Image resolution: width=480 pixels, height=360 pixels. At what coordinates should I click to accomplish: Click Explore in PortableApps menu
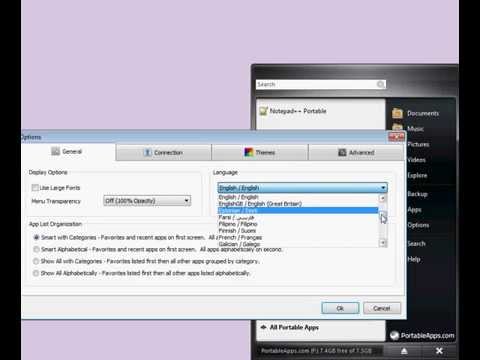[x=417, y=175]
